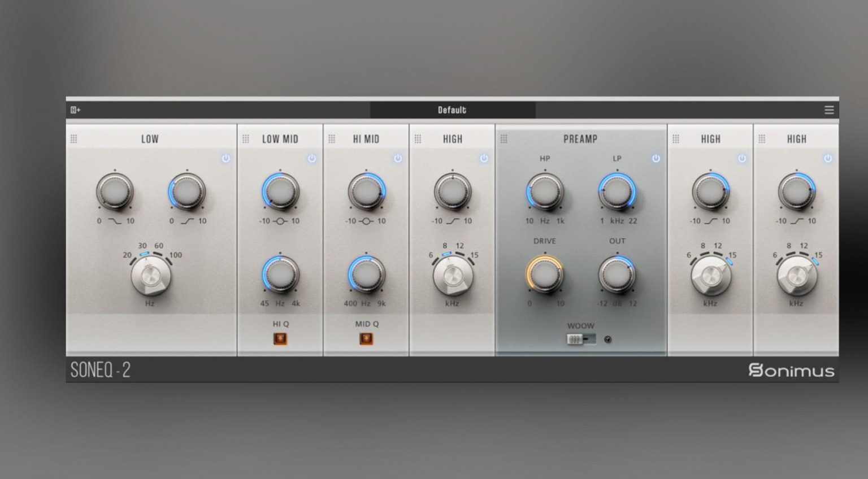Click the grip dots on the LOW module header
This screenshot has height=479, width=868.
(x=74, y=138)
